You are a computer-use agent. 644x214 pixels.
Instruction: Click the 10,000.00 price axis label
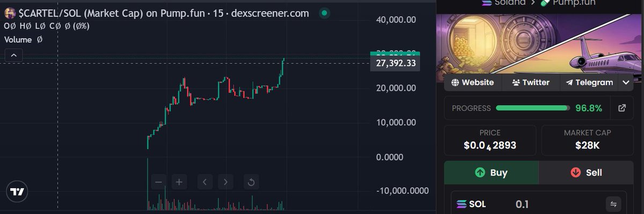click(396, 122)
